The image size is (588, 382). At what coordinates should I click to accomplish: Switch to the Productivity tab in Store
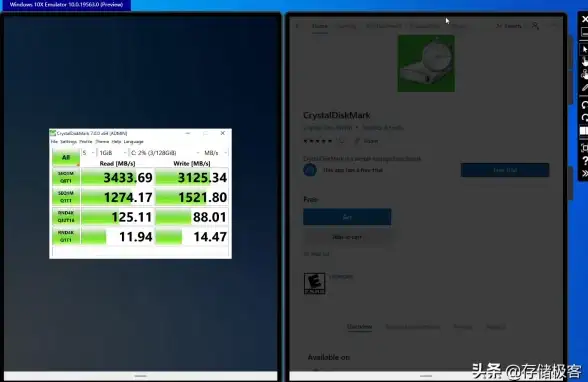point(425,26)
